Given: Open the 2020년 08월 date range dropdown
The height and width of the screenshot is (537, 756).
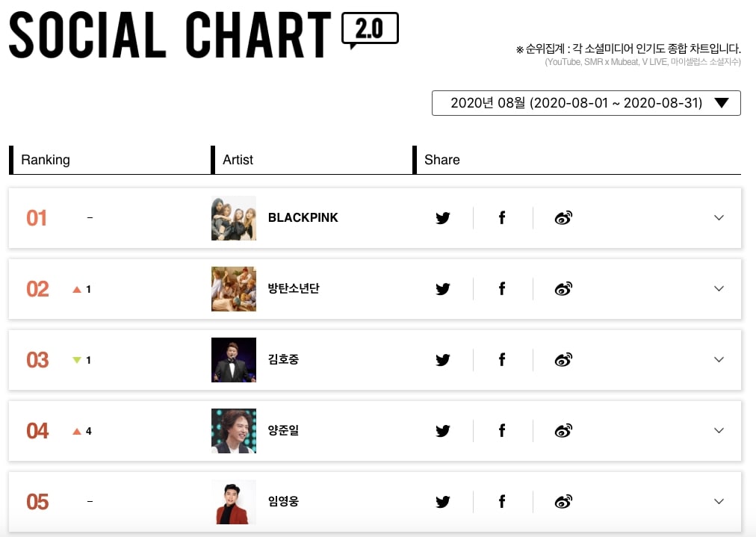Looking at the screenshot, I should click(586, 102).
